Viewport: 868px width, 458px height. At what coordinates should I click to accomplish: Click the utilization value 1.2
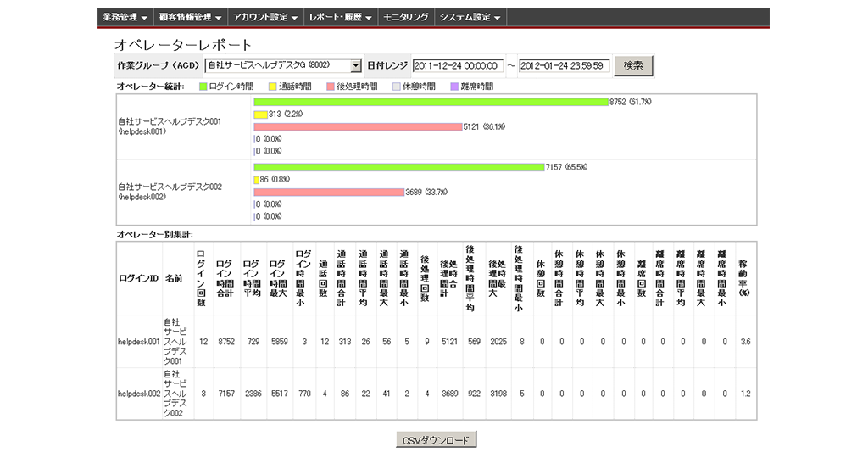pyautogui.click(x=746, y=394)
